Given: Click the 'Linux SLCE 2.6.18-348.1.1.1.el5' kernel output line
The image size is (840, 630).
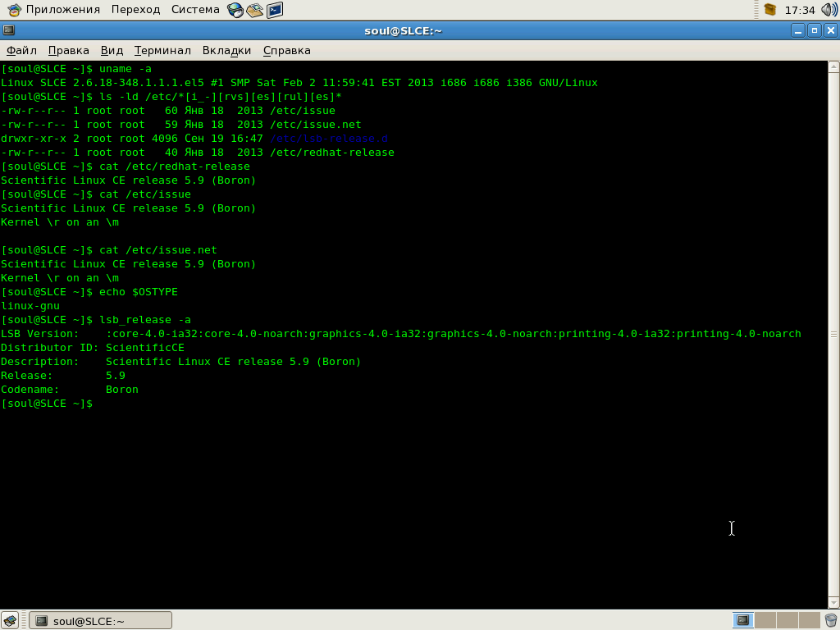Looking at the screenshot, I should point(299,83).
